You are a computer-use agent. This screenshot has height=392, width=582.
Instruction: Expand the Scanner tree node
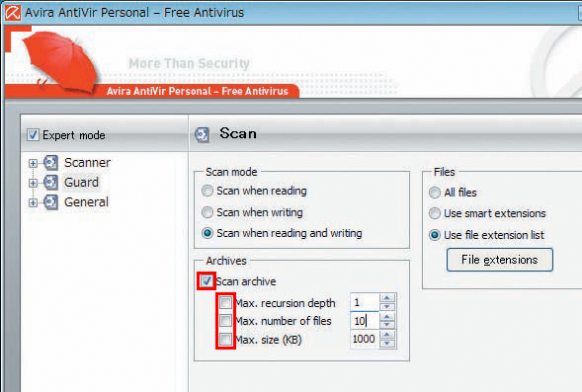click(33, 163)
